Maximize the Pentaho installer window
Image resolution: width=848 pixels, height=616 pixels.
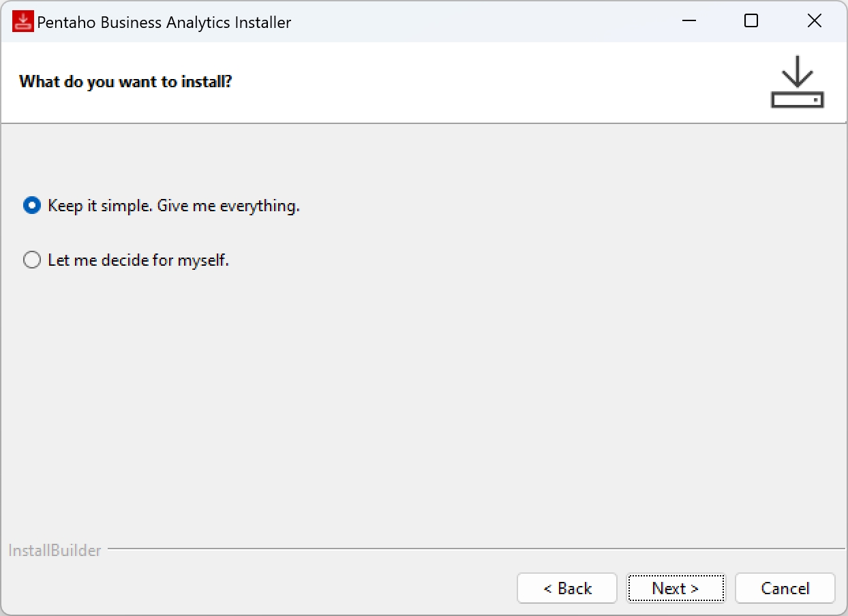(x=751, y=21)
